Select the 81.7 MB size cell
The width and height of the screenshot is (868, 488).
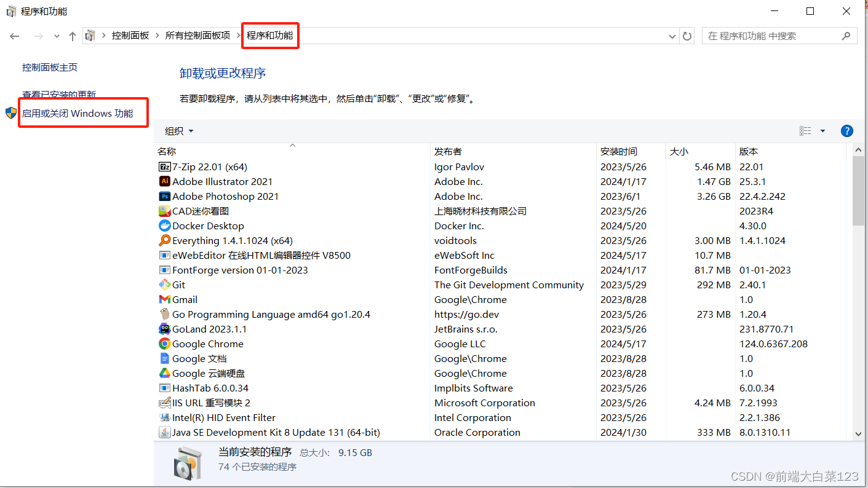pyautogui.click(x=713, y=270)
